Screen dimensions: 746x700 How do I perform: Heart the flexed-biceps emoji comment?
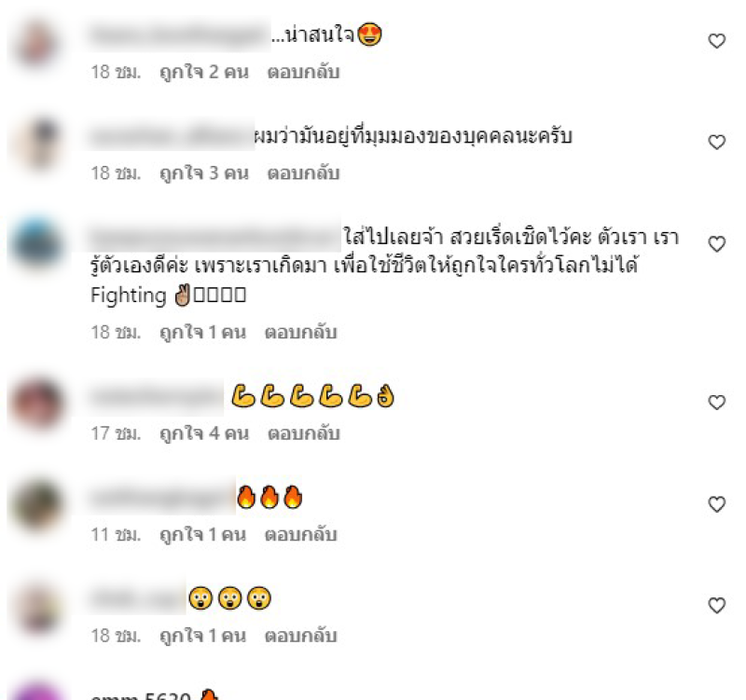[x=716, y=403]
